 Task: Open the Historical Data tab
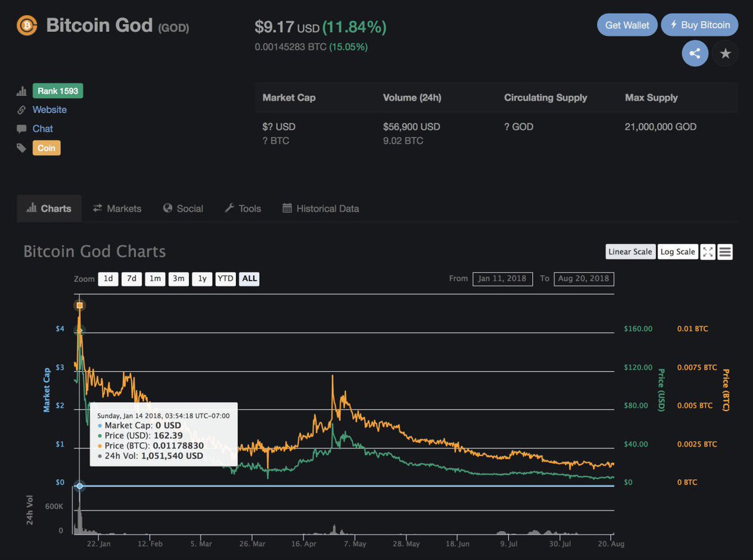321,208
